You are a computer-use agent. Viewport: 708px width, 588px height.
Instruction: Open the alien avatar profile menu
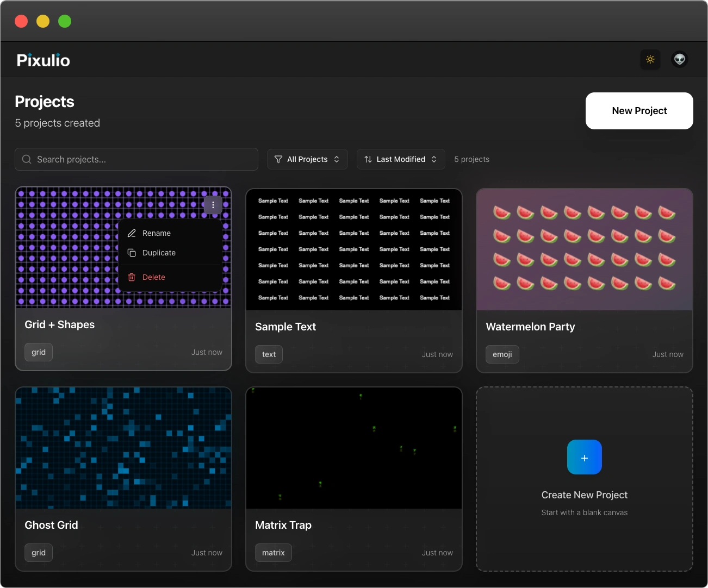tap(679, 59)
